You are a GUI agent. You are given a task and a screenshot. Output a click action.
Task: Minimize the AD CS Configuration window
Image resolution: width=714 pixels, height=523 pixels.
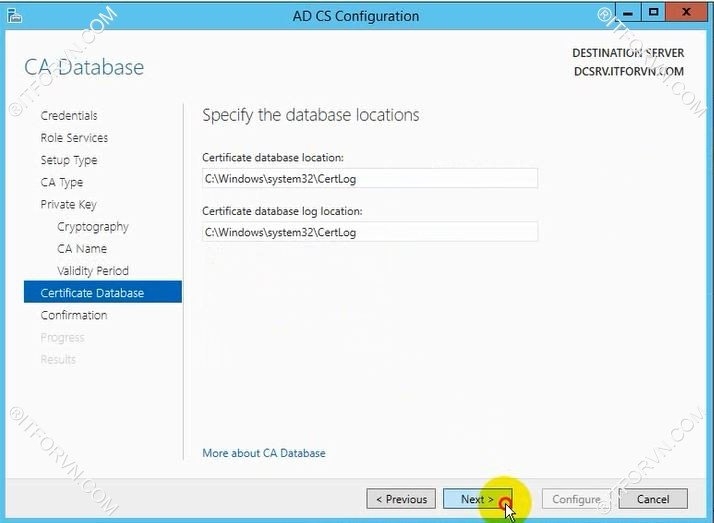click(x=630, y=13)
